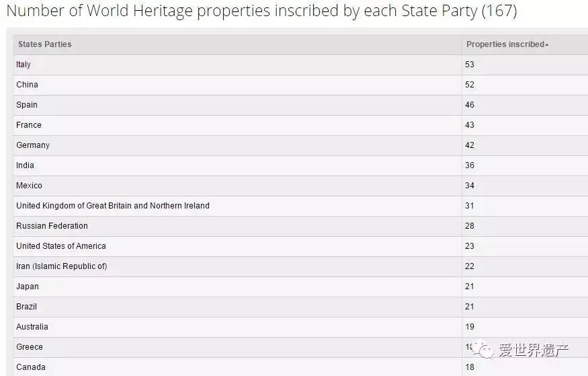Screen dimensions: 588x376
Task: Sort by States Parties column header
Action: 44,44
